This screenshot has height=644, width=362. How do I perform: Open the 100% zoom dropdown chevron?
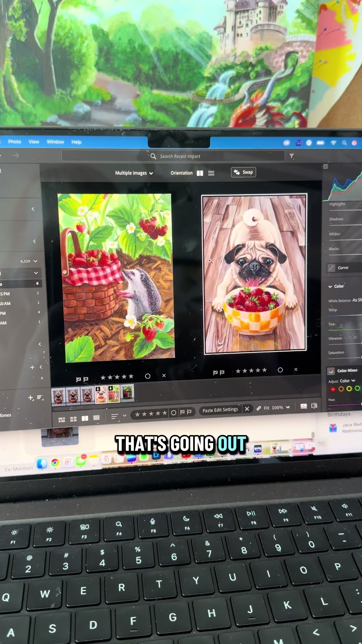(288, 407)
